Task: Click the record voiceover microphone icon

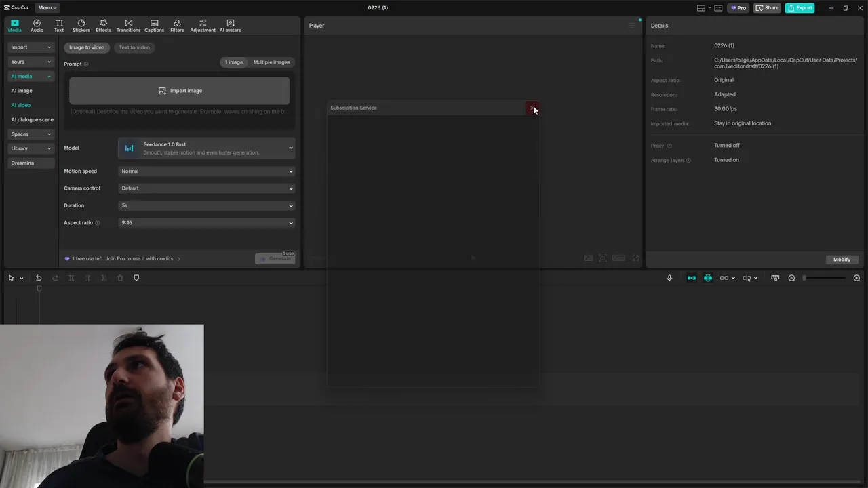Action: tap(669, 278)
